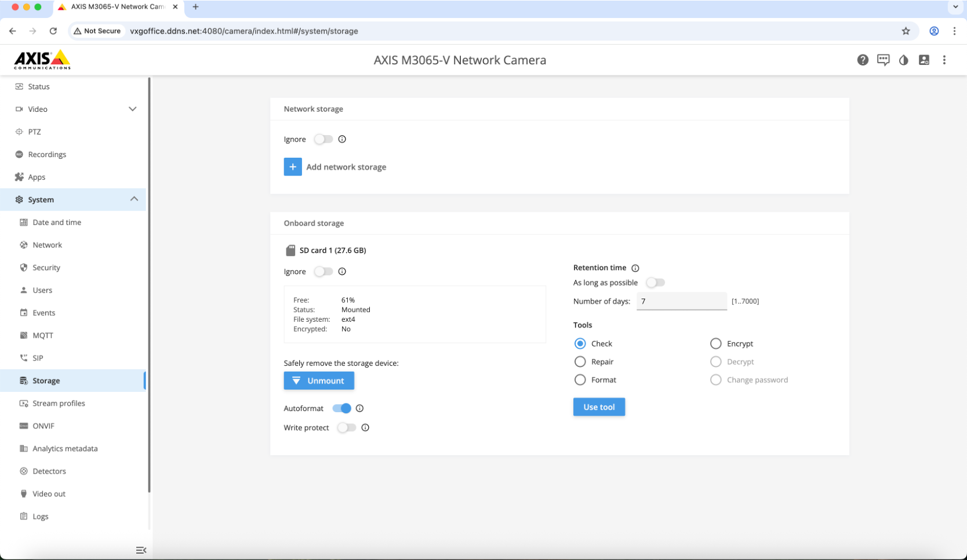967x560 pixels.
Task: Open Video out settings
Action: (73, 493)
